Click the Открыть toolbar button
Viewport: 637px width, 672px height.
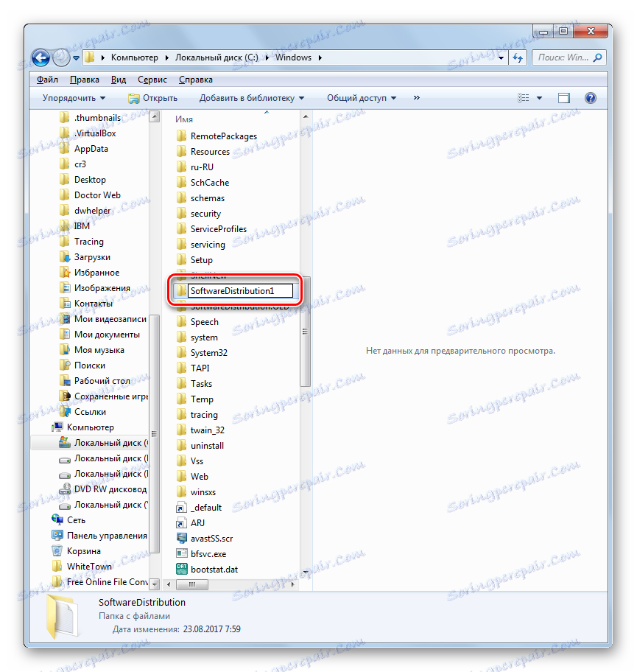tap(153, 98)
